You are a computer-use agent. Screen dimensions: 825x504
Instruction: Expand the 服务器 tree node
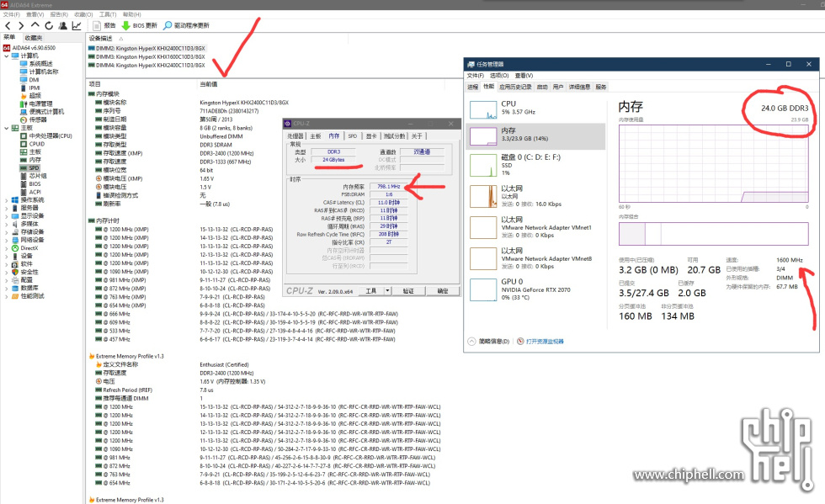point(7,208)
